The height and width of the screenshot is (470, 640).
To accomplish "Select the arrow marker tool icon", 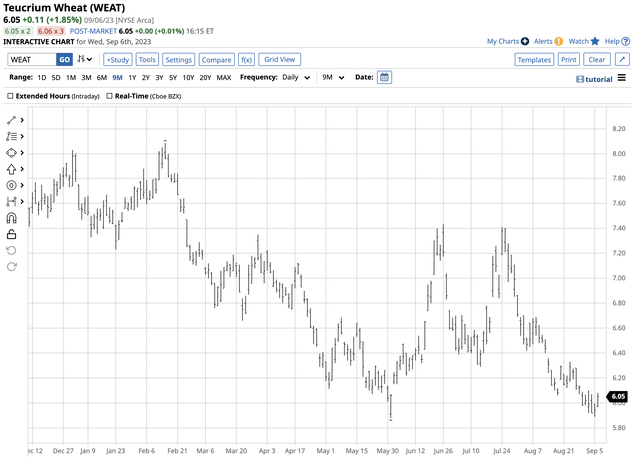I will click(x=11, y=169).
